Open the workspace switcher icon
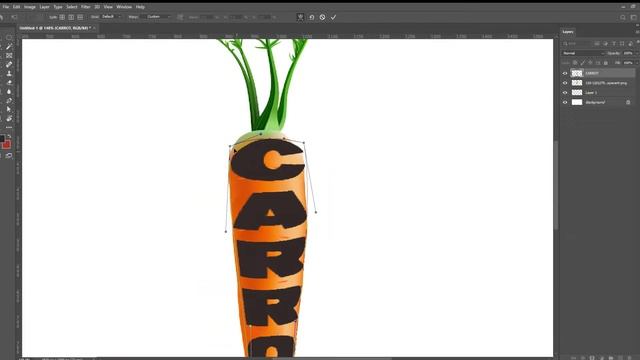This screenshot has width=640, height=360. pyautogui.click(x=633, y=18)
